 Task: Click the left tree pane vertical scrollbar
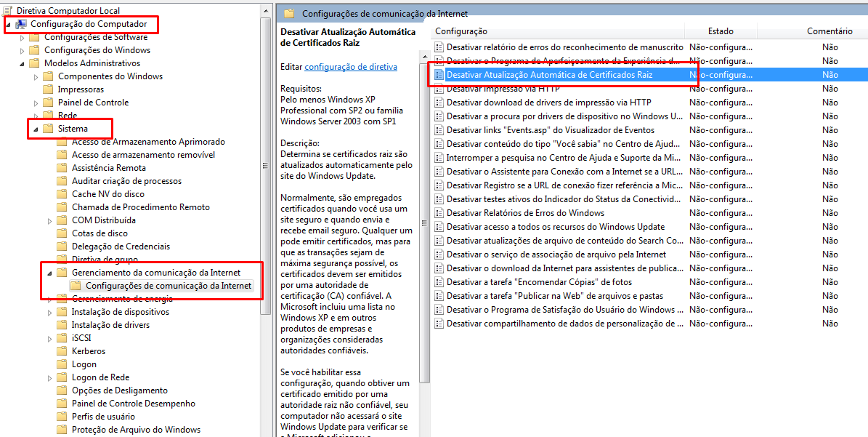point(266,218)
